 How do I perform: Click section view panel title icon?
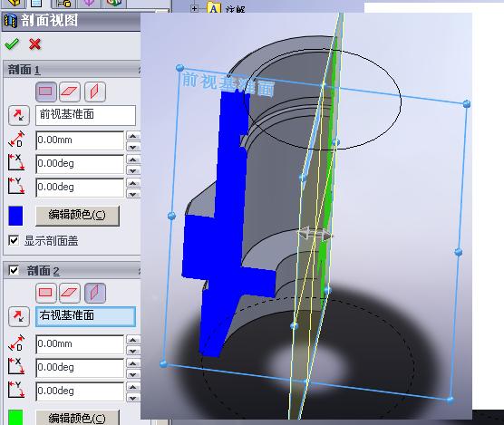[11, 21]
